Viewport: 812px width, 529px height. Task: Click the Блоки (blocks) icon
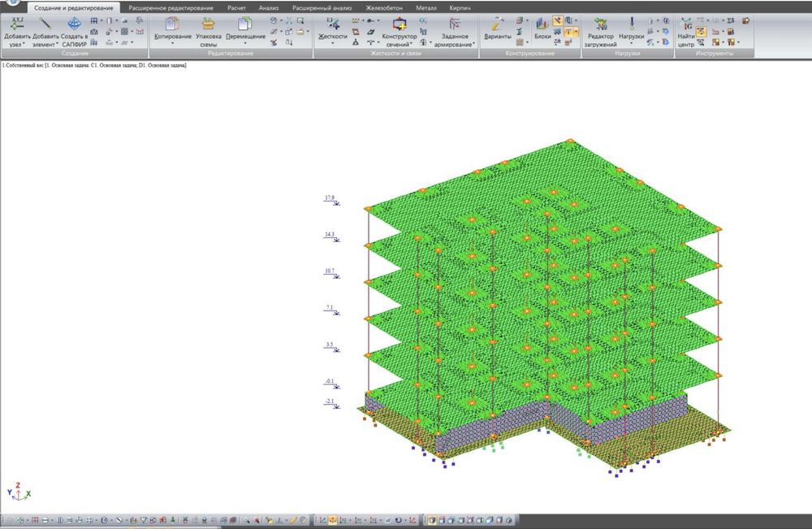(542, 24)
